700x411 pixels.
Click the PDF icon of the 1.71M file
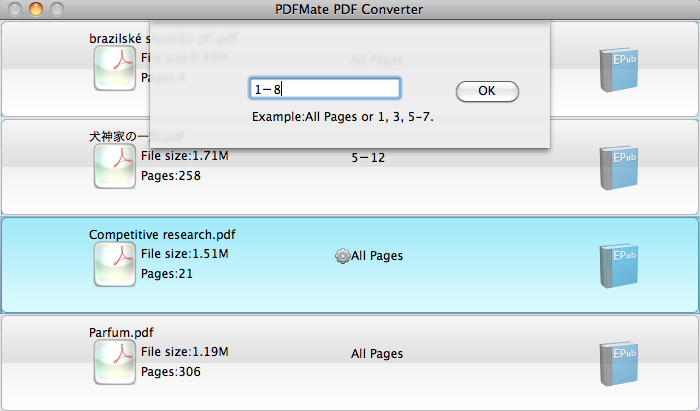pos(115,166)
